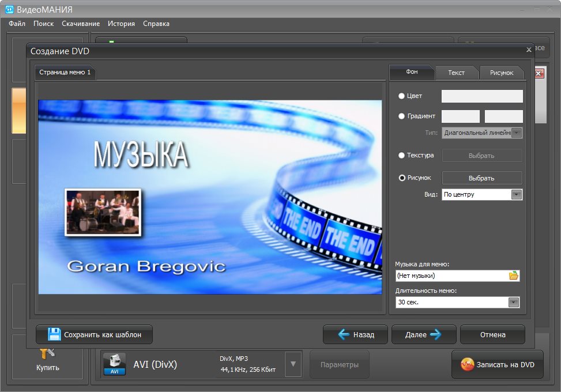This screenshot has height=392, width=561.
Task: Go back with the Назад button
Action: 355,334
